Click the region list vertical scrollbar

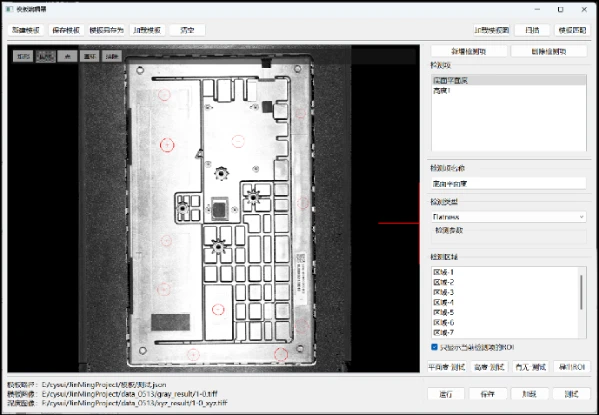click(x=581, y=292)
